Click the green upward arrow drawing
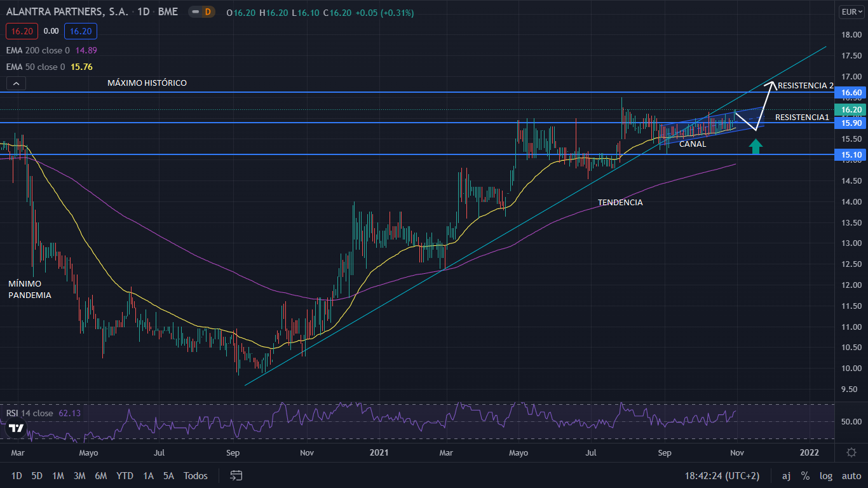This screenshot has height=488, width=868. [x=755, y=147]
